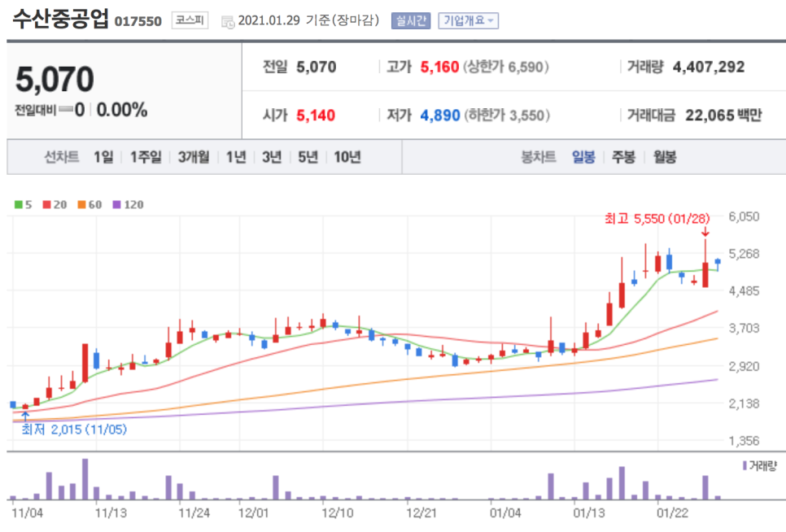
Task: Click the 수산중공업 stock name heading
Action: pos(60,19)
